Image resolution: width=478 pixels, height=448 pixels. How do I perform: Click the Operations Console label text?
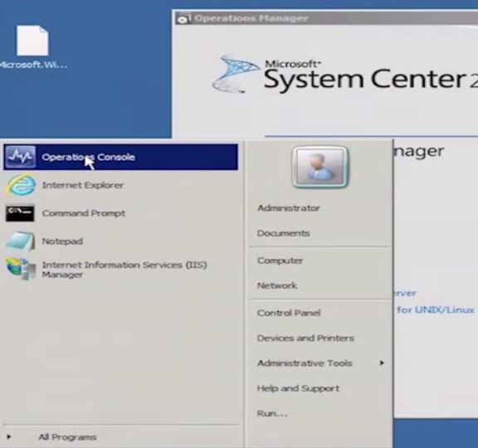coord(89,157)
